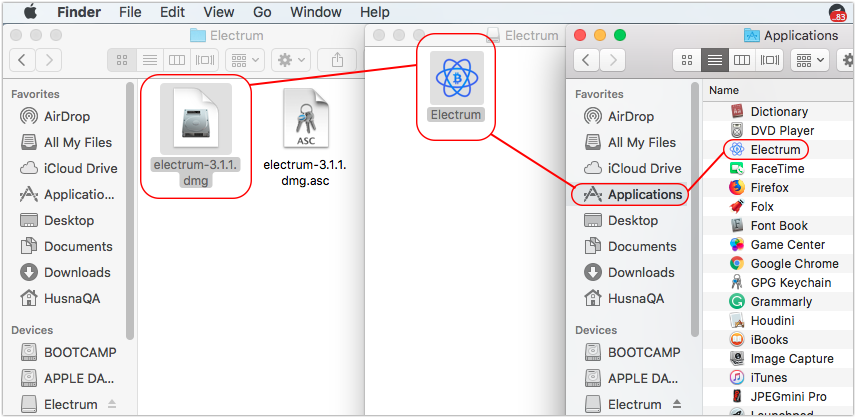Switch Applications window to column view
Image resolution: width=856 pixels, height=418 pixels.
tap(742, 59)
